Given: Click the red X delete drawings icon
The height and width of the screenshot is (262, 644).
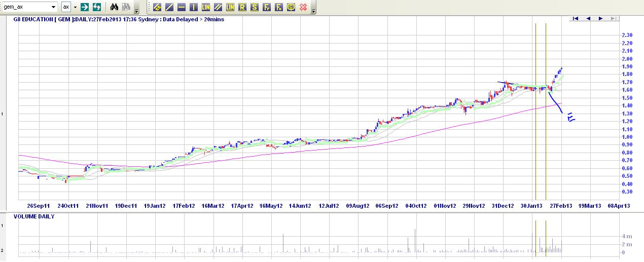Looking at the screenshot, I should (303, 7).
